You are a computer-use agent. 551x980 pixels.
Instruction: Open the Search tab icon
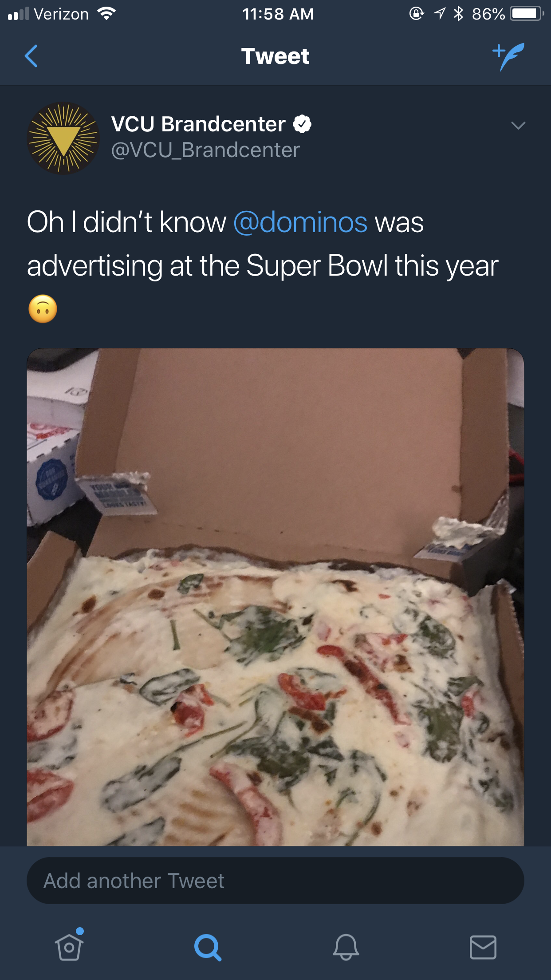[x=207, y=947]
